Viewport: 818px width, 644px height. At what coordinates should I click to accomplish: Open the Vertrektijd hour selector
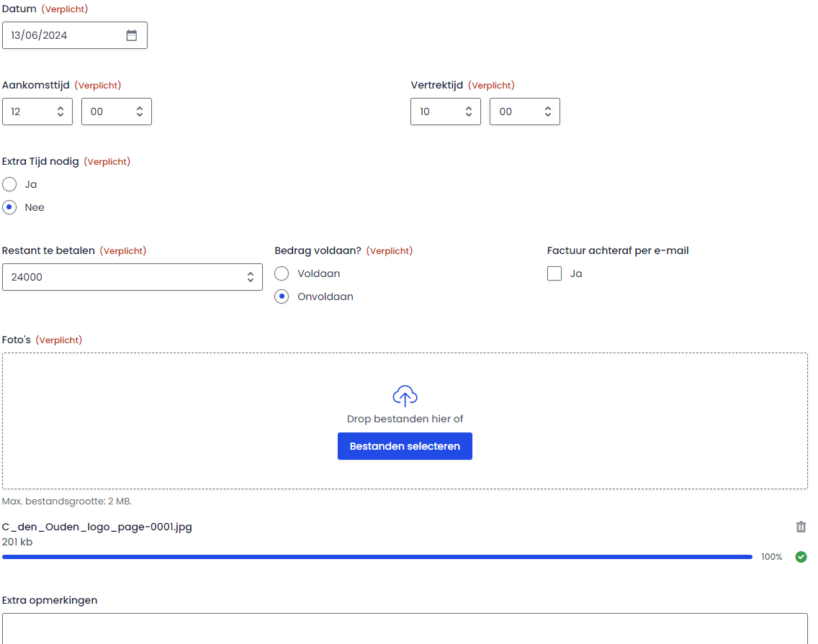pos(446,112)
